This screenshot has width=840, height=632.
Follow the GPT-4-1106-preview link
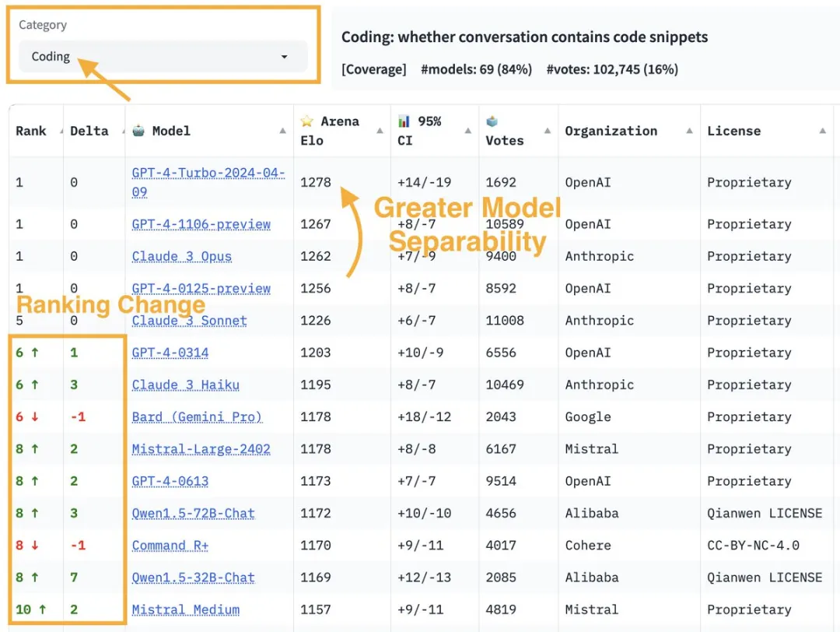201,224
